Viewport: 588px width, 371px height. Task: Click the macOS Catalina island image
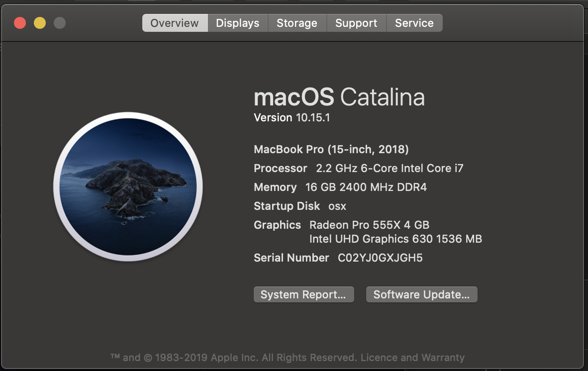[128, 186]
